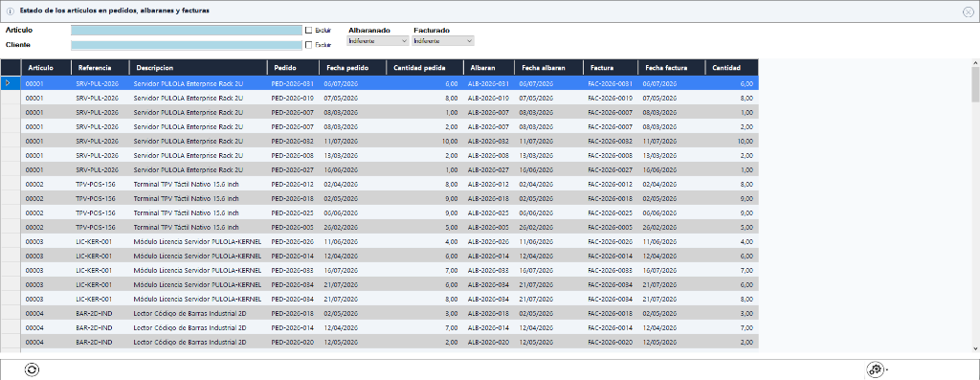
Task: Focus the Cliente filter field
Action: (x=187, y=45)
